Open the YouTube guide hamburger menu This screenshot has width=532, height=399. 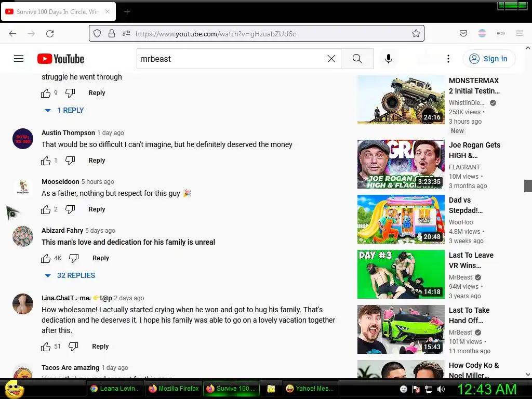click(19, 59)
